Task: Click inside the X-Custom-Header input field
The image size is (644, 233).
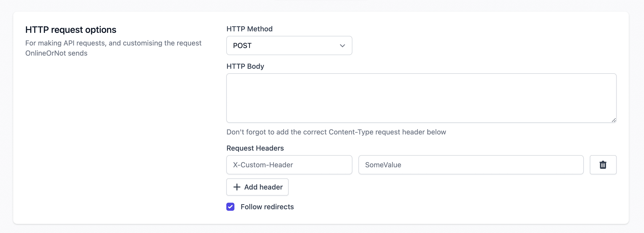Action: [x=289, y=165]
